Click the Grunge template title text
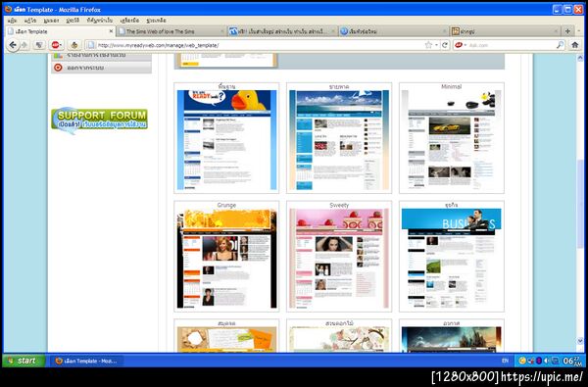 tap(226, 205)
